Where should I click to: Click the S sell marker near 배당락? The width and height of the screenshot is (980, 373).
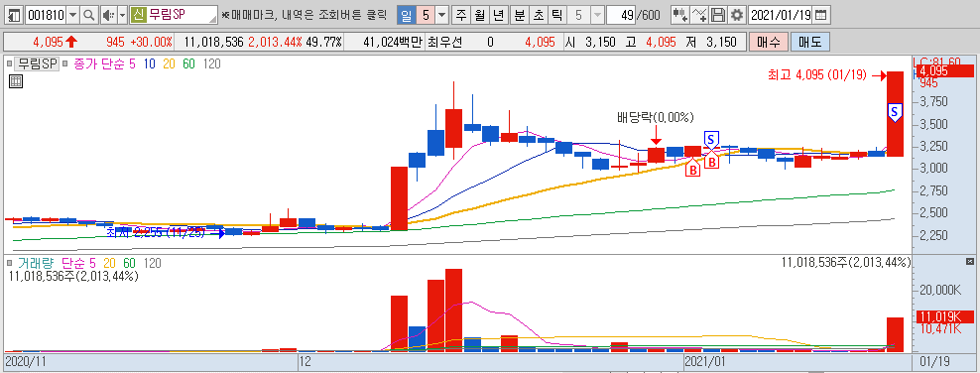[712, 139]
